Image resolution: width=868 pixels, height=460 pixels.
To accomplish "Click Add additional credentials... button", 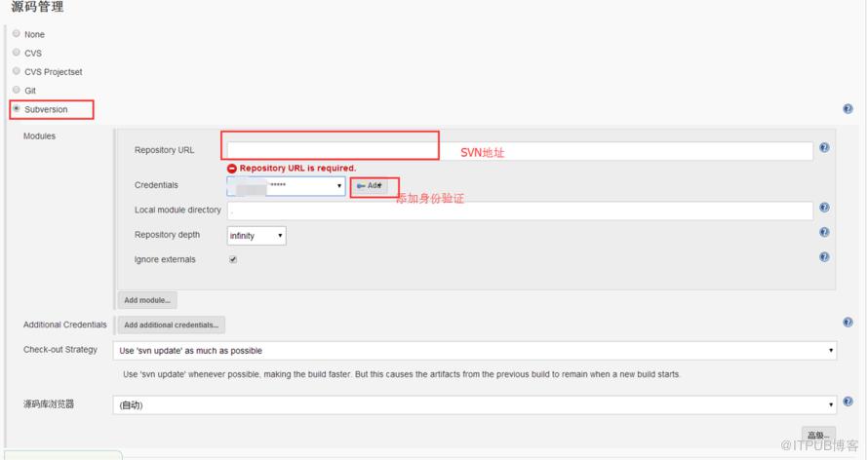I will point(171,326).
